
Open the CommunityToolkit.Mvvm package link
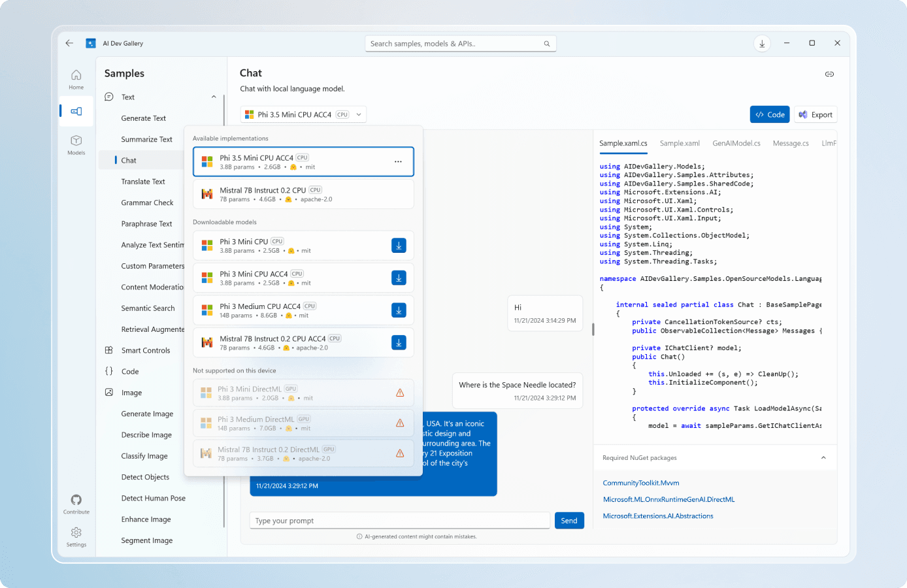click(x=641, y=483)
